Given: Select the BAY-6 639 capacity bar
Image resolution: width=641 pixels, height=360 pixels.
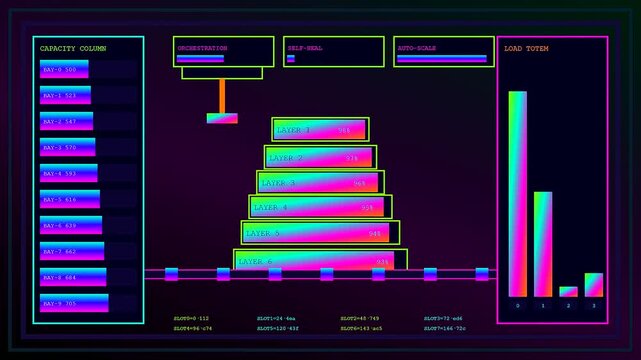Looking at the screenshot, I should [71, 225].
